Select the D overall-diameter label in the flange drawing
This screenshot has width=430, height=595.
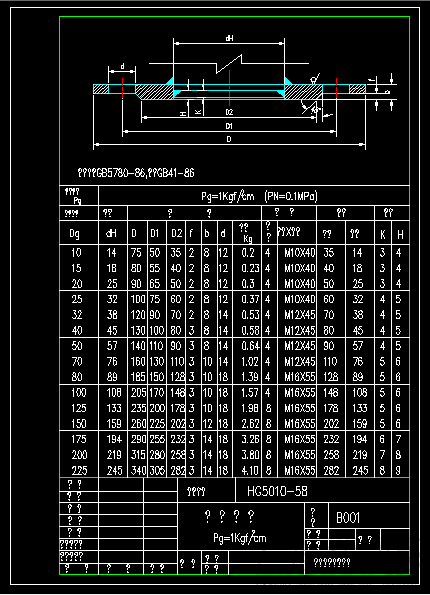(229, 140)
